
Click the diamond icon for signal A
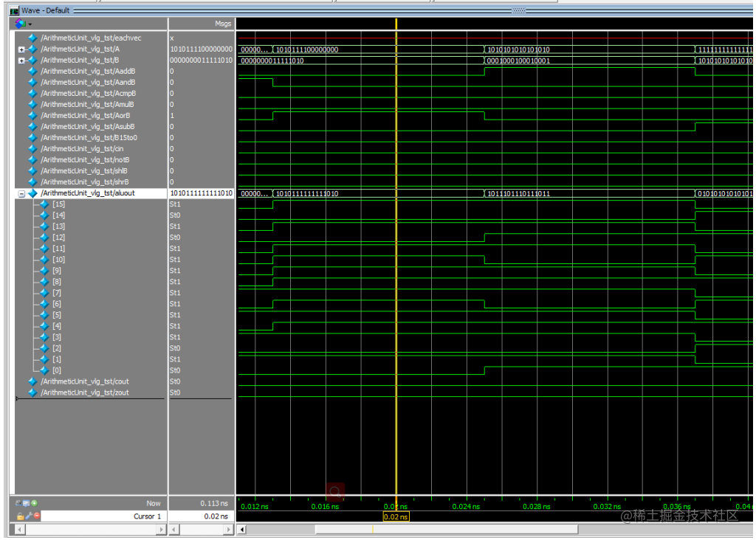[x=32, y=49]
